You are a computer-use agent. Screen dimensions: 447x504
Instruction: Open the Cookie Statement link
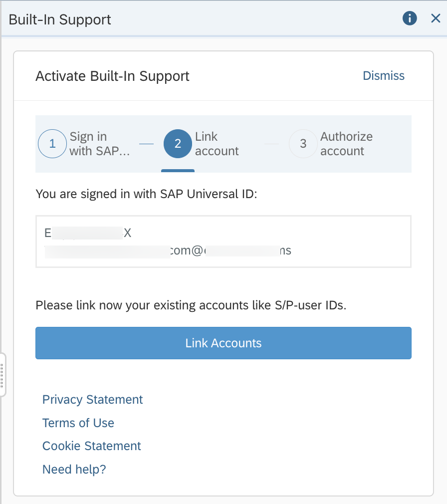(92, 446)
